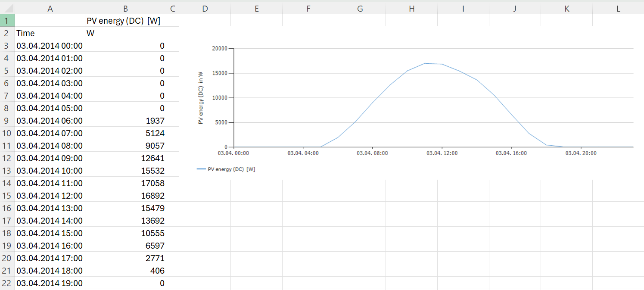
Task: Click the 'Time' cell in column A
Action: tap(50, 33)
